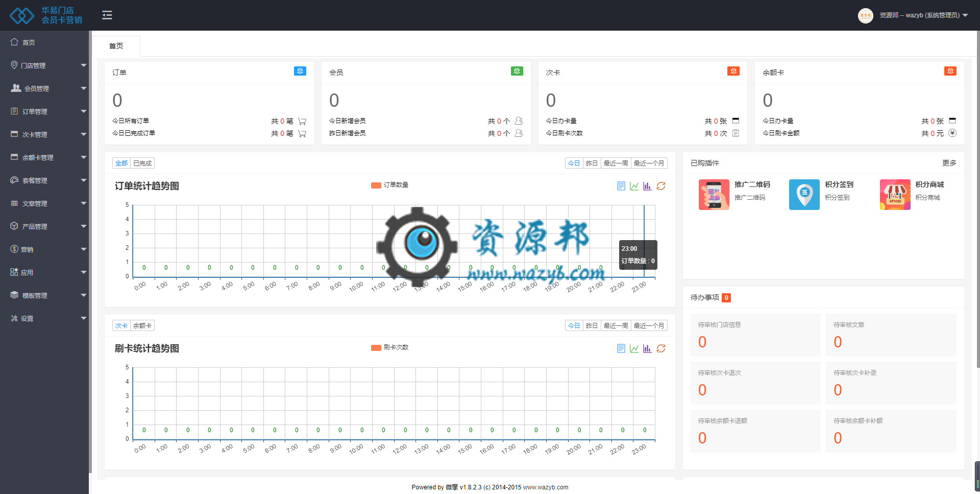980x494 pixels.
Task: Click the person icon beside 昨日新增会员
Action: [519, 133]
